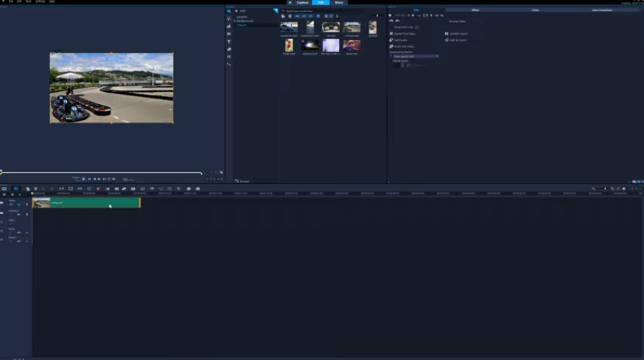Expand the Voice track options chevron
This screenshot has width=644, height=360.
point(27,233)
